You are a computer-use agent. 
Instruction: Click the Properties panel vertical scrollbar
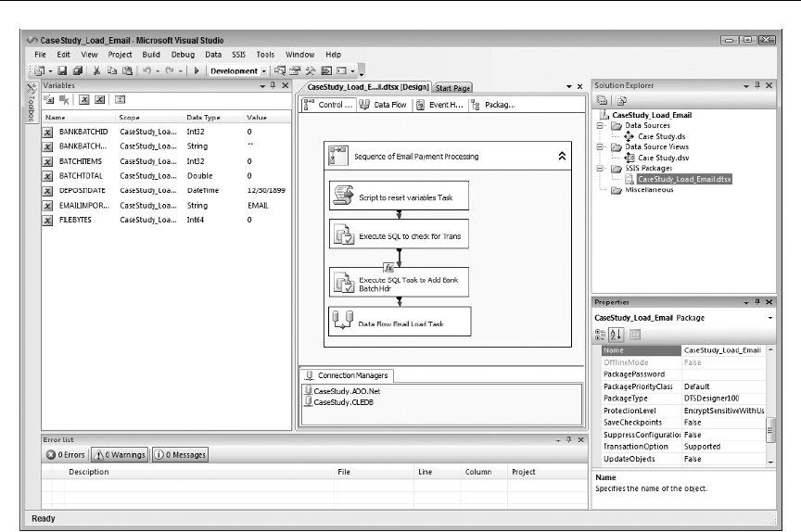pos(770,406)
